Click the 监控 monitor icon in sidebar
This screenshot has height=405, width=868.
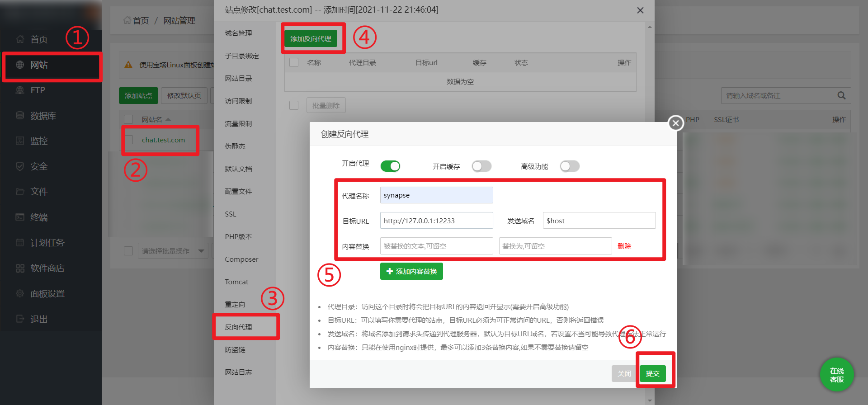(x=20, y=141)
